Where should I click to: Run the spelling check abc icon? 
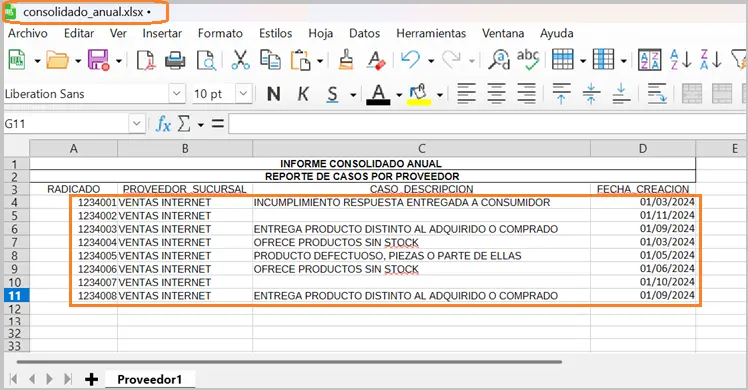coord(528,60)
